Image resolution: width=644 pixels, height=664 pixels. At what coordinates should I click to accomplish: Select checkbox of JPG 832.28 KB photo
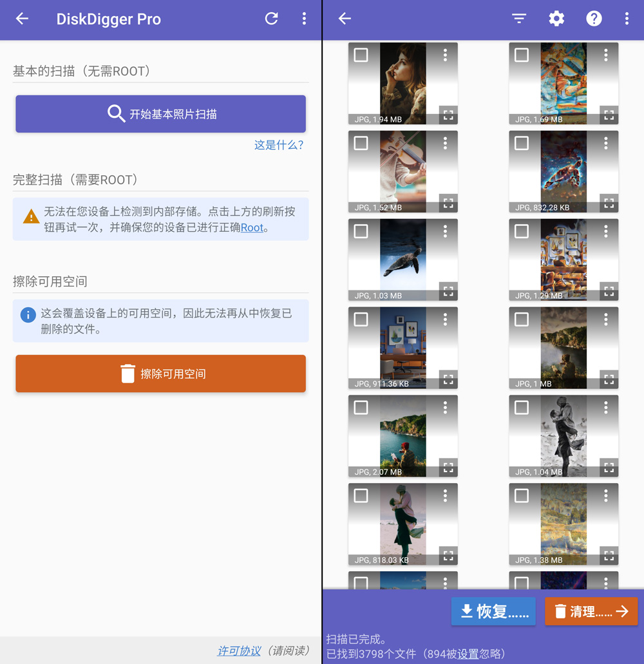(x=522, y=143)
